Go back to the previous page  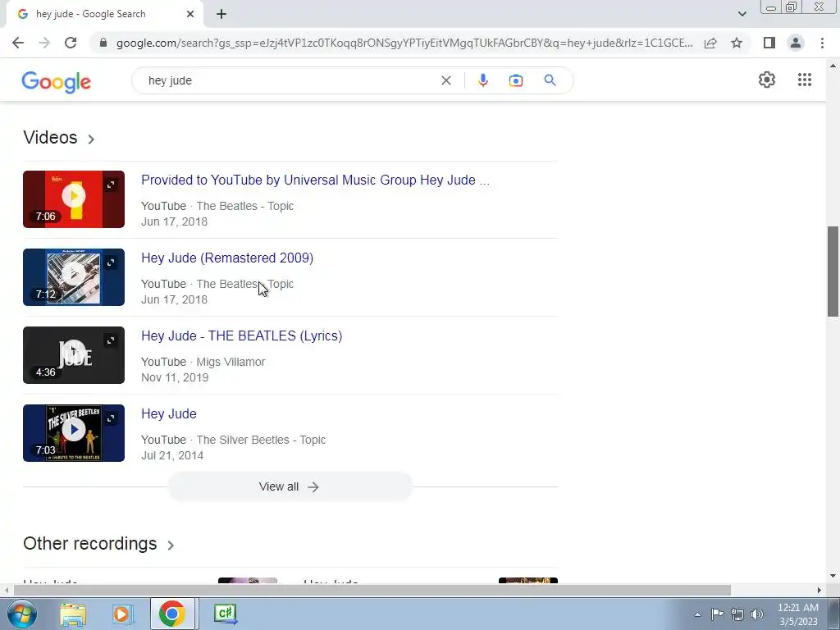pos(18,43)
